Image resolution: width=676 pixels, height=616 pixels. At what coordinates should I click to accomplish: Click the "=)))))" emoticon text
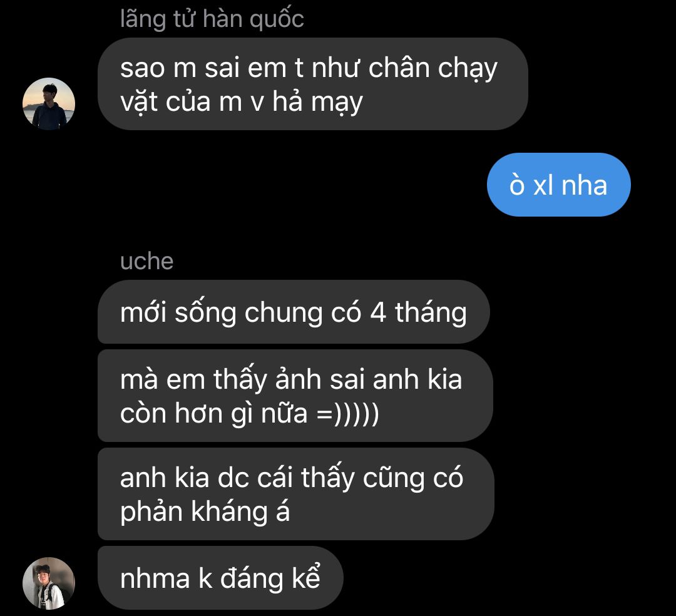tap(347, 414)
